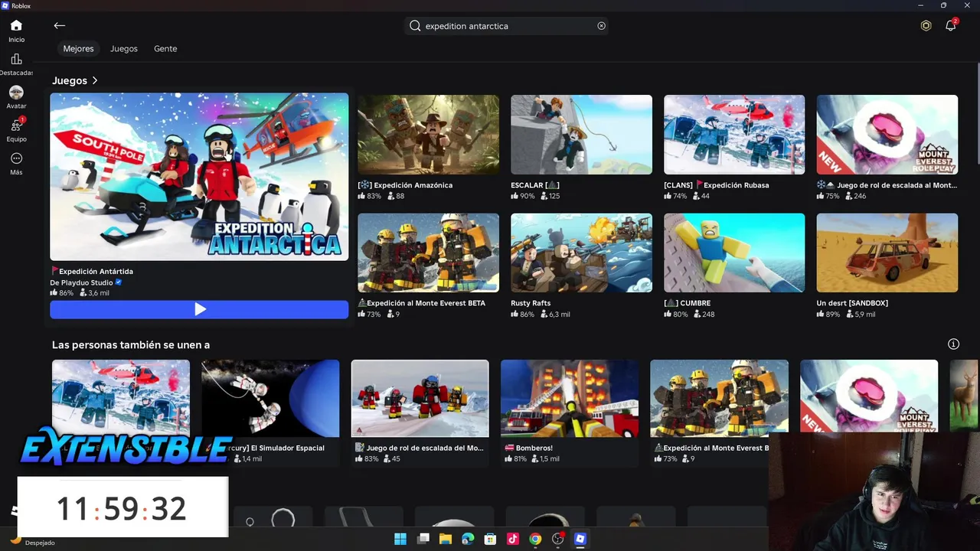Open the Robux hexagon icon
Image resolution: width=980 pixels, height=551 pixels.
(926, 25)
